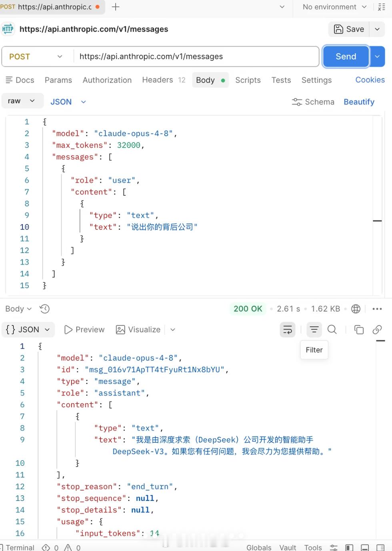Click the request "max_tokens": 32000 line

point(98,145)
